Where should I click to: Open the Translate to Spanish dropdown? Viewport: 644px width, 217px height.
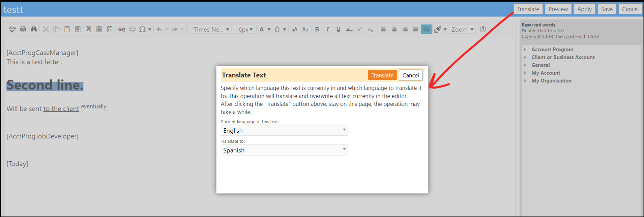[x=284, y=150]
